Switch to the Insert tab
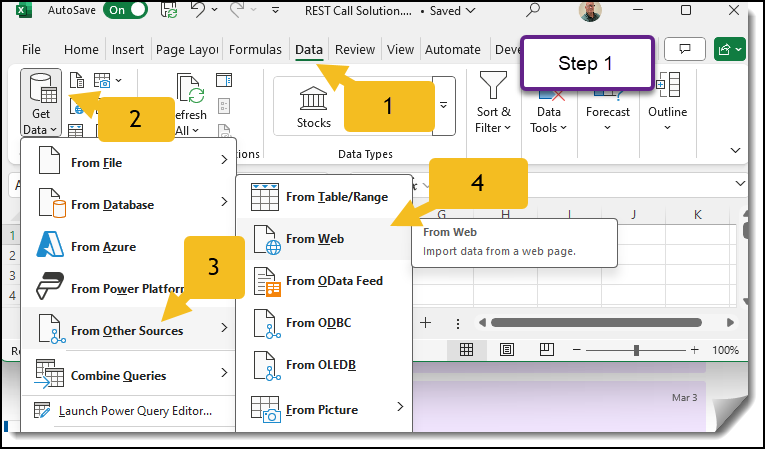Viewport: 765px width, 449px height. click(x=128, y=50)
